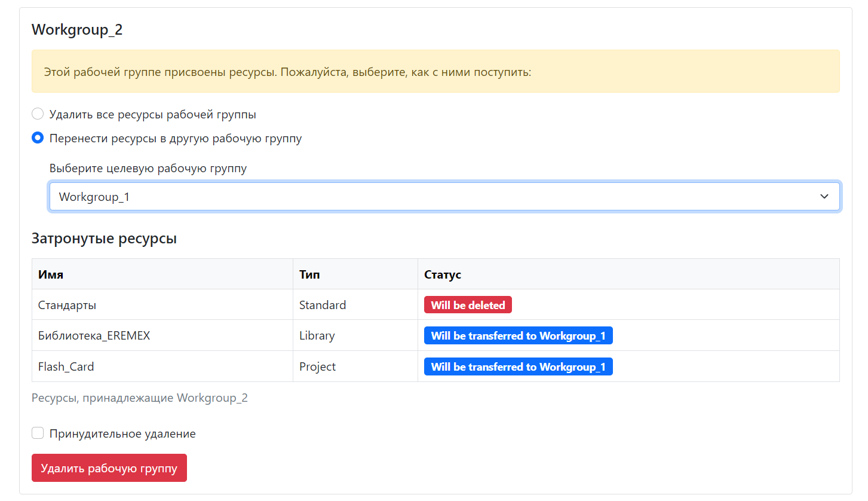Click transfer status badge in Flash_Card row
Viewport: 868px width, 501px height.
pyautogui.click(x=518, y=366)
